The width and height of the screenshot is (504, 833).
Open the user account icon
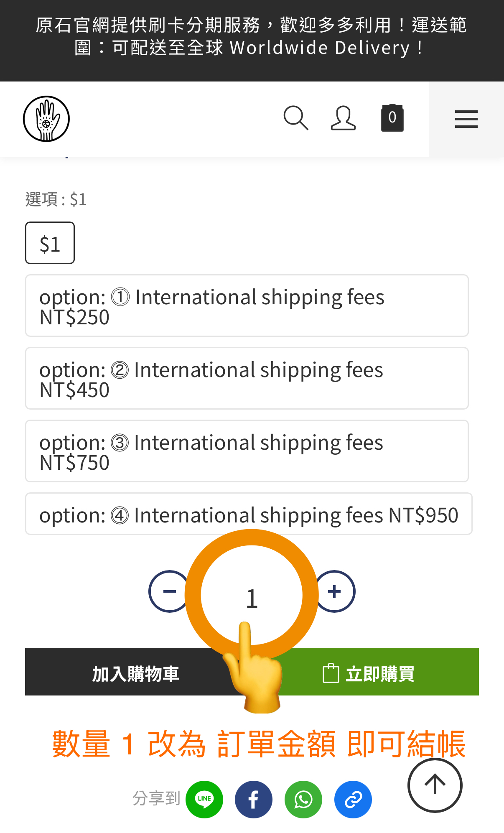343,119
